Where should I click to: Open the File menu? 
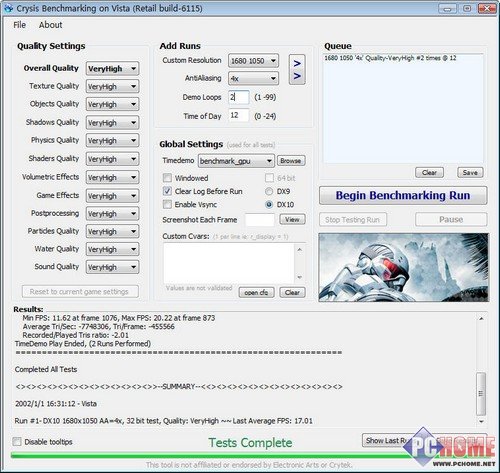(x=19, y=25)
